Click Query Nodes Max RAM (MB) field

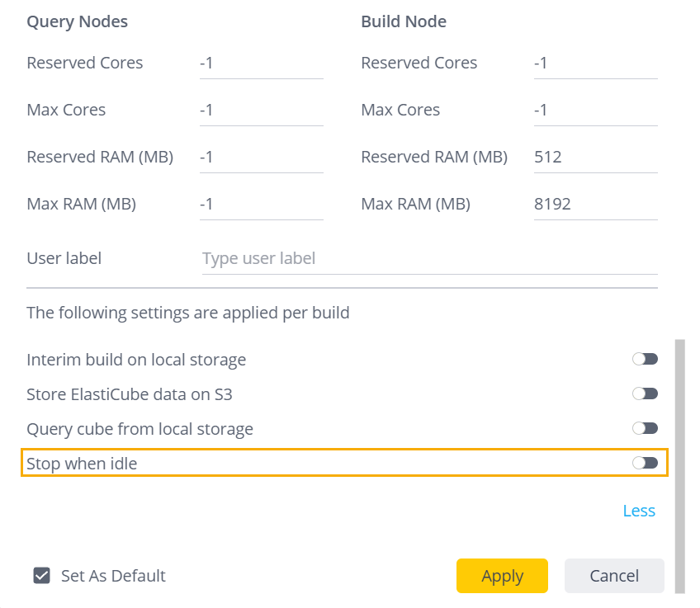pos(262,205)
